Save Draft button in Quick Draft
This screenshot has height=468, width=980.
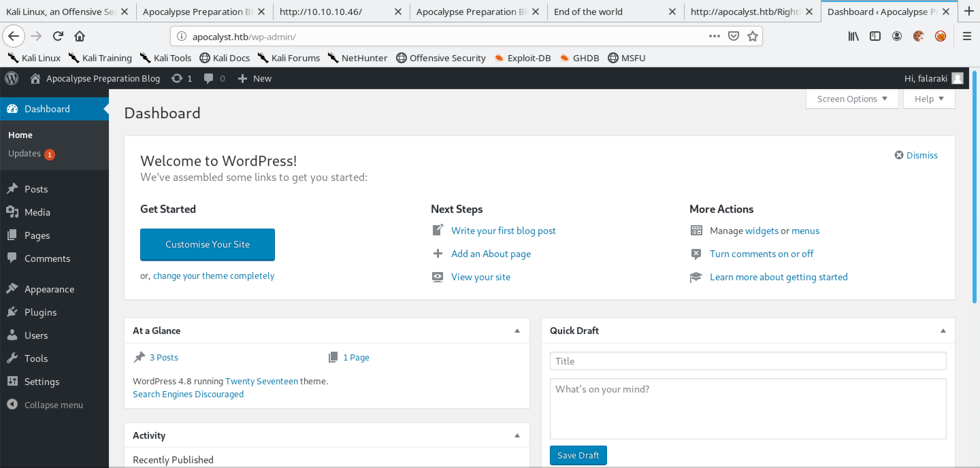pos(576,455)
